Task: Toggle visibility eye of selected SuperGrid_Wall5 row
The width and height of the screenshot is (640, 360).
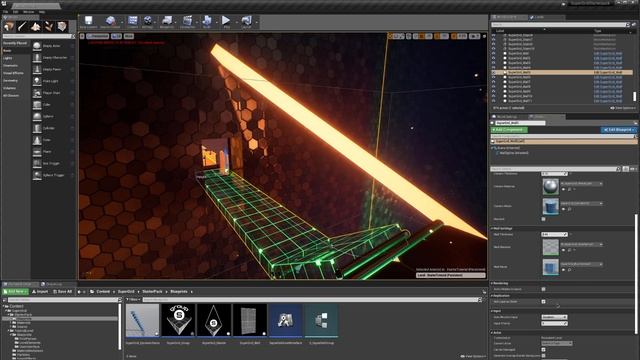Action: tap(493, 72)
